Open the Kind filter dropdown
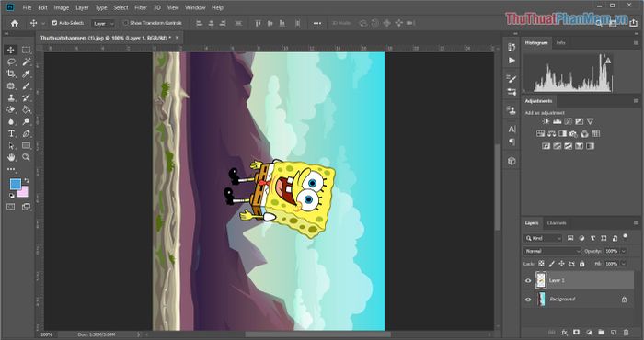Viewport: 644px width, 340px height. pos(543,238)
